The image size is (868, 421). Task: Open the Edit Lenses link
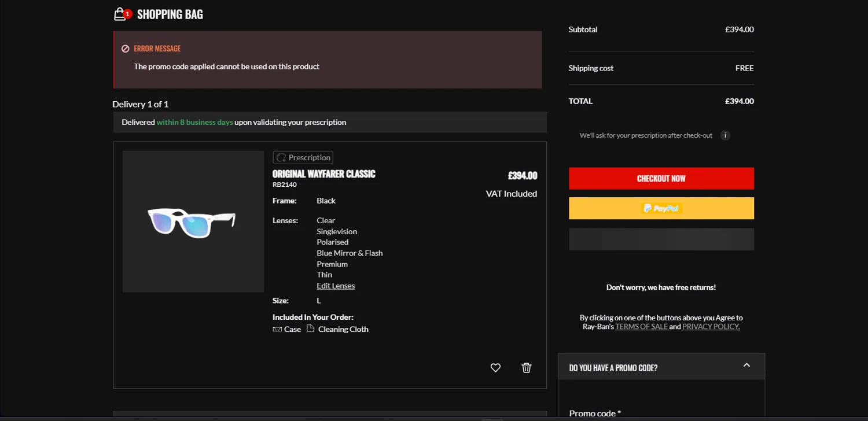pos(336,286)
